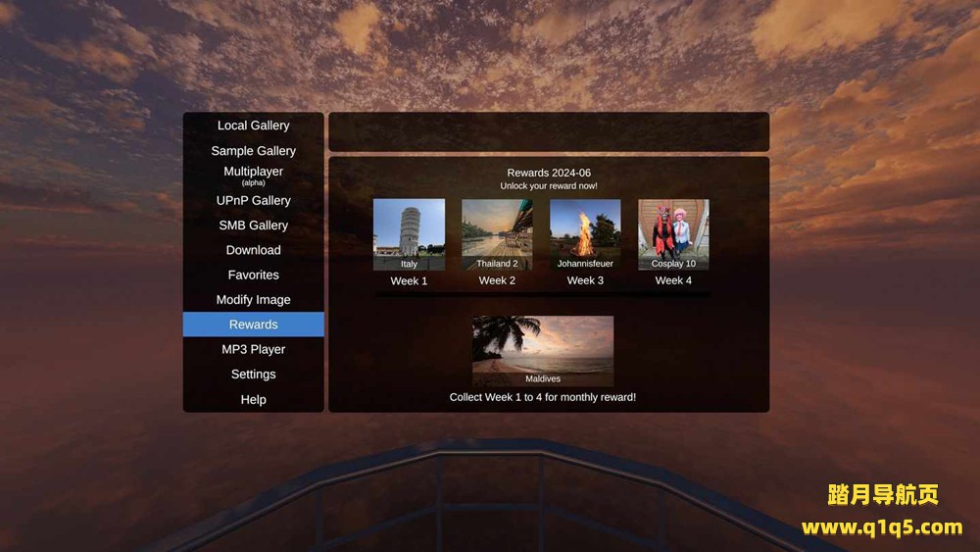Pick the Cosplay 10 reward thumbnail
Image resolution: width=980 pixels, height=552 pixels.
(x=673, y=234)
